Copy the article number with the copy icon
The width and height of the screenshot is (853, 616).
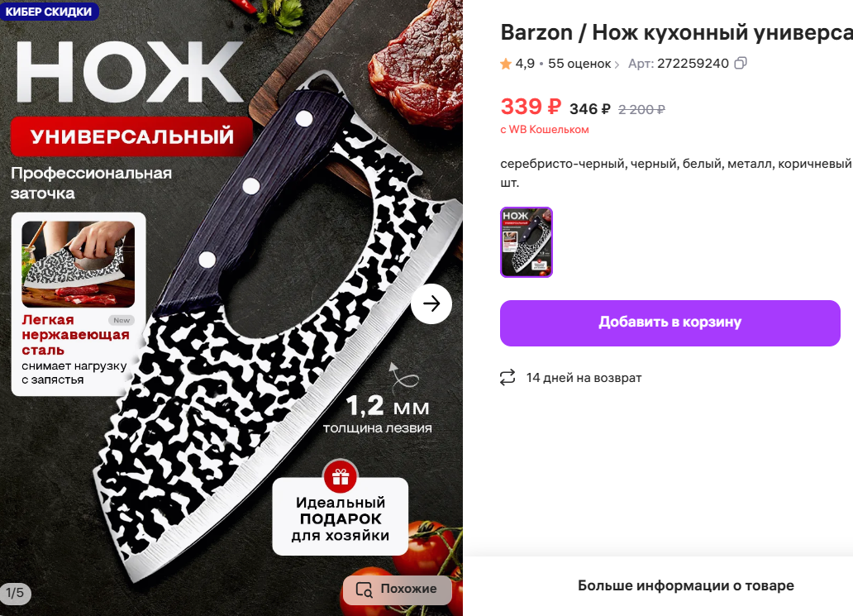(x=741, y=63)
